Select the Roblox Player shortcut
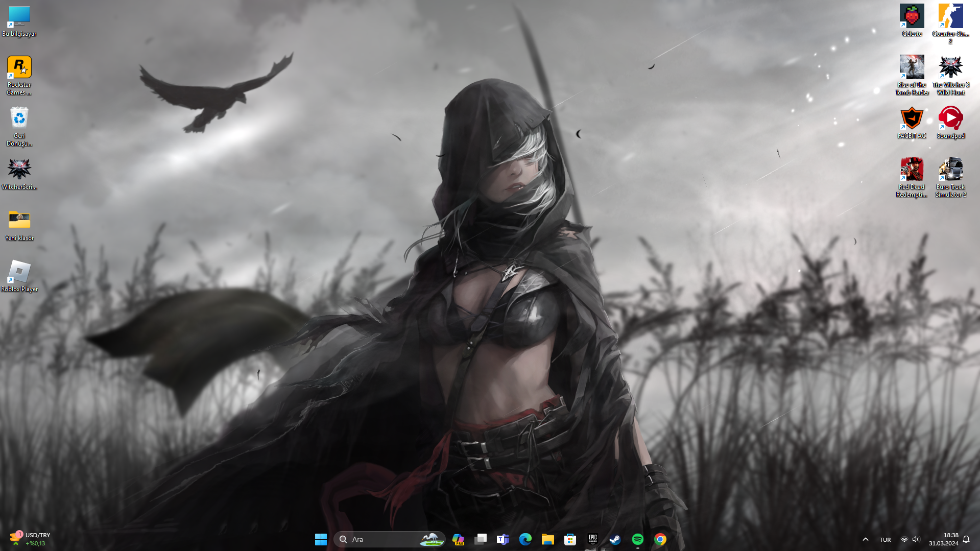The width and height of the screenshot is (980, 551). 19,276
